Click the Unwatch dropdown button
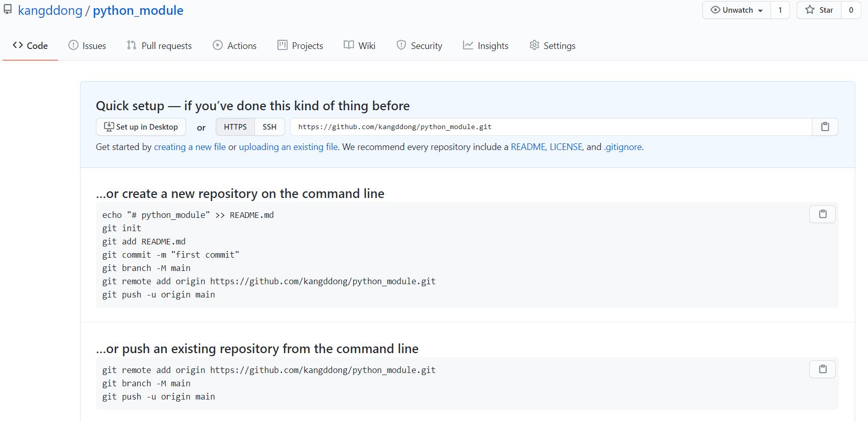 pyautogui.click(x=736, y=10)
